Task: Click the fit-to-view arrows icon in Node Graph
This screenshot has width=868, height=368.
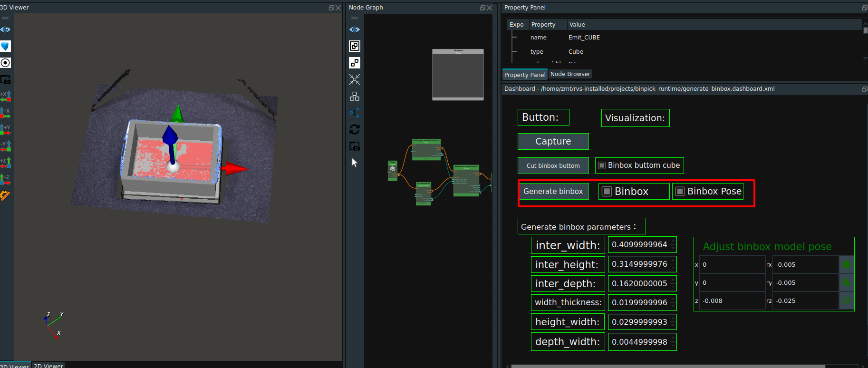Action: (x=355, y=79)
